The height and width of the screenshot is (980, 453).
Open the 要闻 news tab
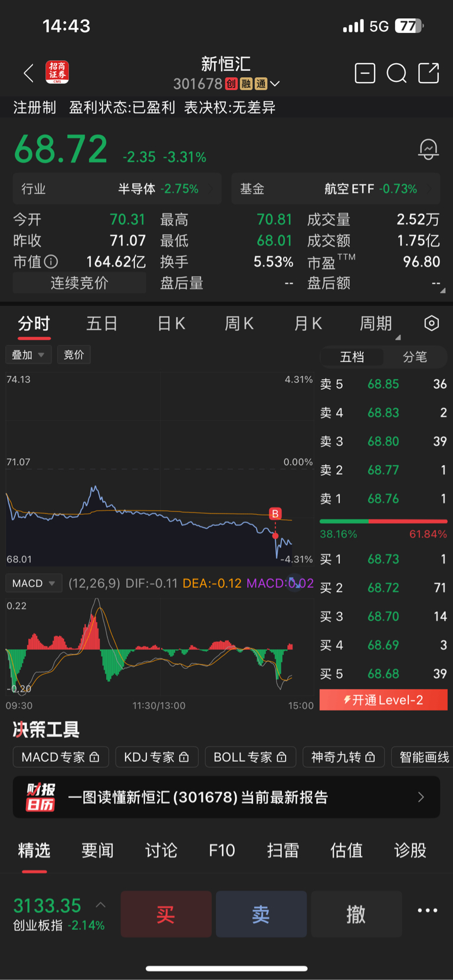(x=97, y=850)
